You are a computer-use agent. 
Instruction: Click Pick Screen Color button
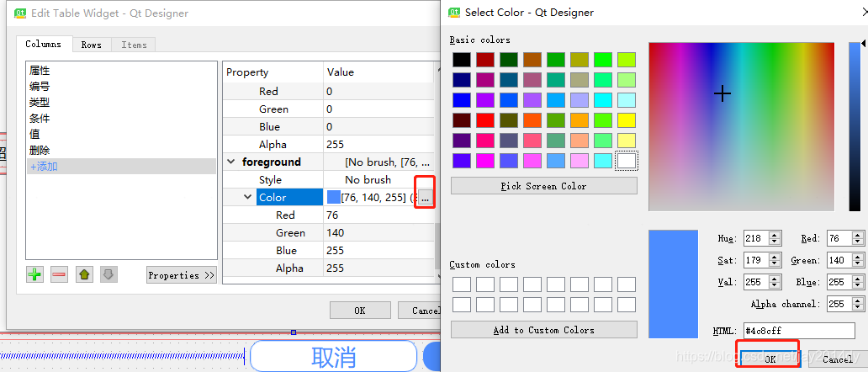click(x=543, y=186)
